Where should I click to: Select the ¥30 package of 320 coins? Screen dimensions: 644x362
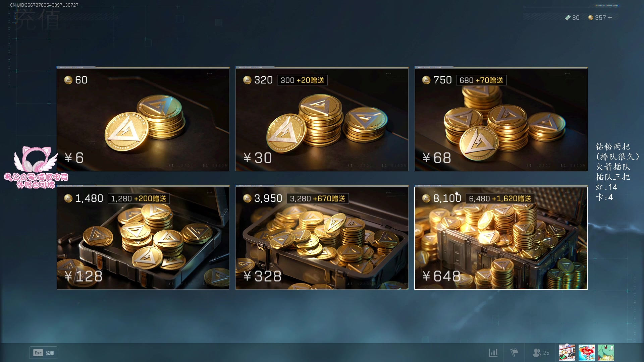[x=322, y=119]
